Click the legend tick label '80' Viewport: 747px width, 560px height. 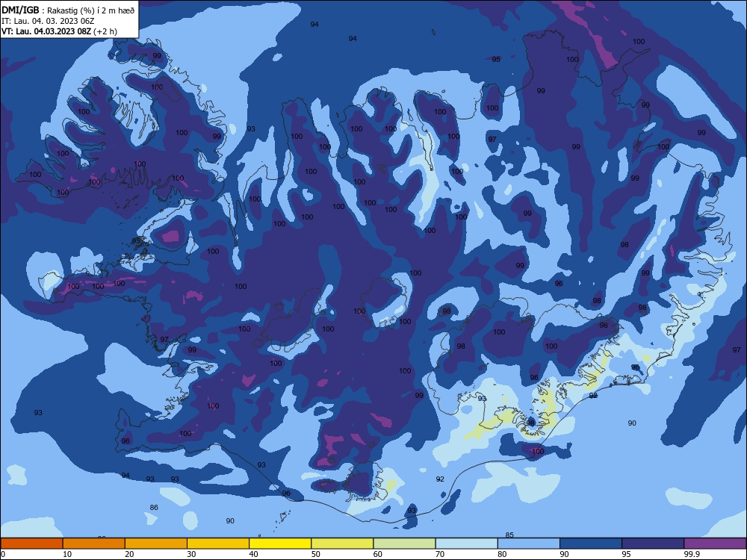click(x=502, y=554)
